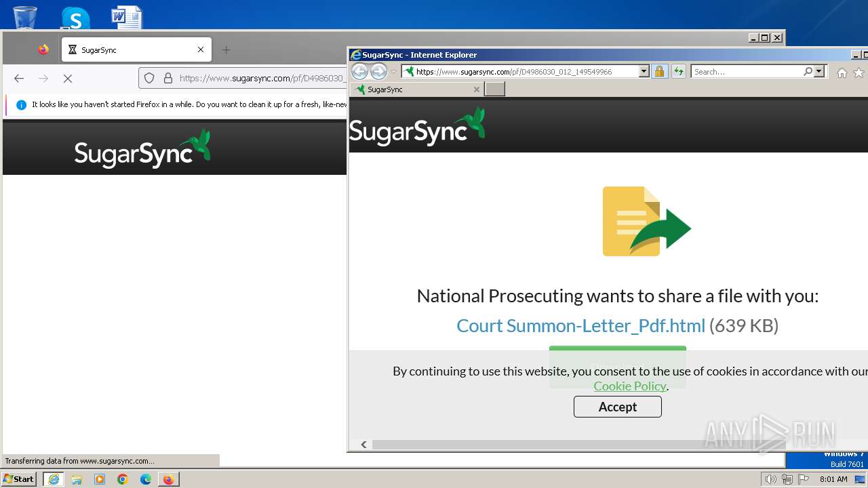Select the SugarSync tab in Internet Explorer
Image resolution: width=868 pixels, height=488 pixels.
[418, 89]
